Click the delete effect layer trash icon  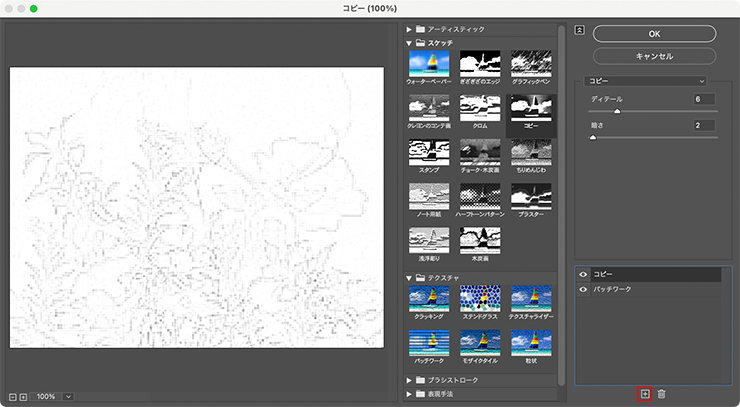pos(661,394)
